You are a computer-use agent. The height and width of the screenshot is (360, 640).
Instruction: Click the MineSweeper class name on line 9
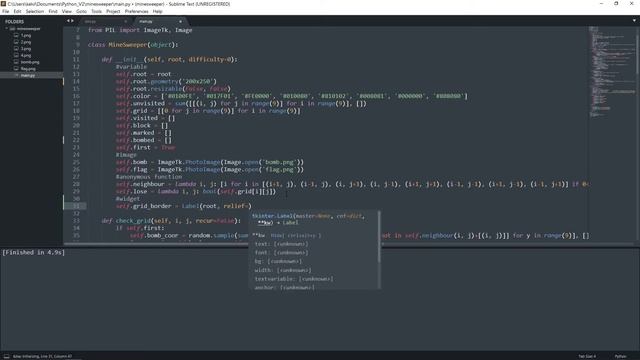128,44
